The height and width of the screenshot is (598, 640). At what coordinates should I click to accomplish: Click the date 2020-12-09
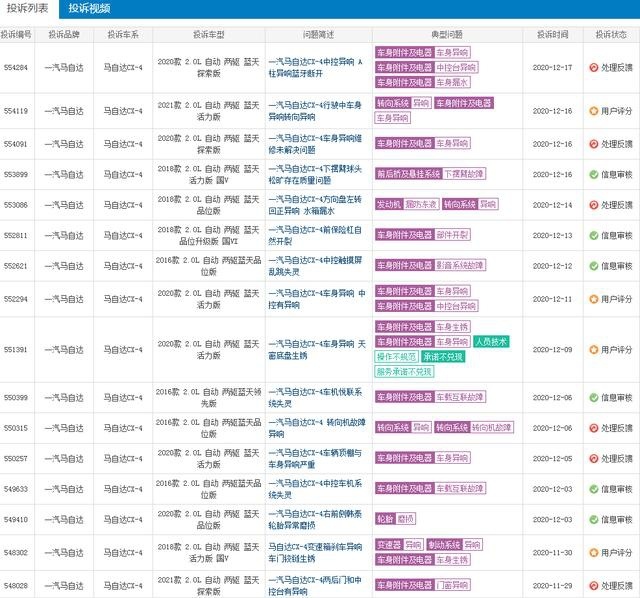pyautogui.click(x=552, y=350)
